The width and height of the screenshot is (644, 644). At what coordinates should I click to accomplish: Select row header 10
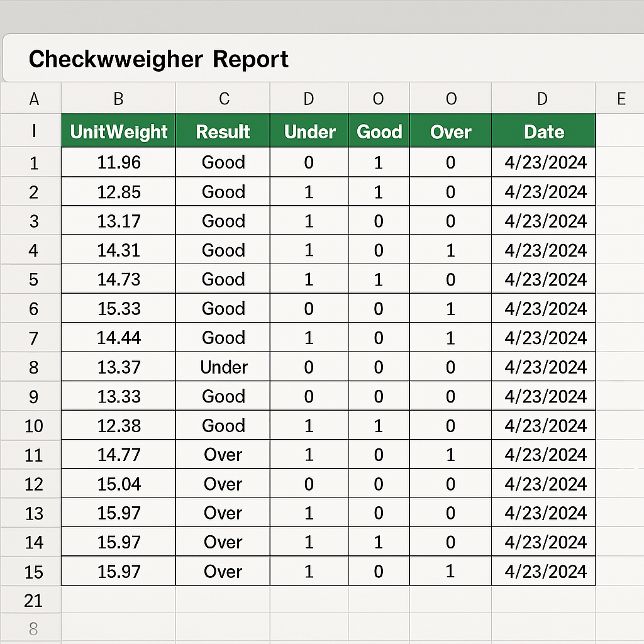coord(31,426)
